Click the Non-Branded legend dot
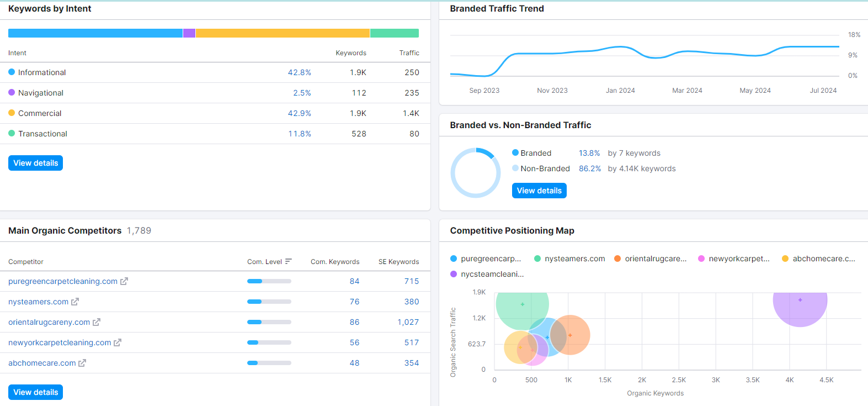This screenshot has width=868, height=406. point(515,168)
